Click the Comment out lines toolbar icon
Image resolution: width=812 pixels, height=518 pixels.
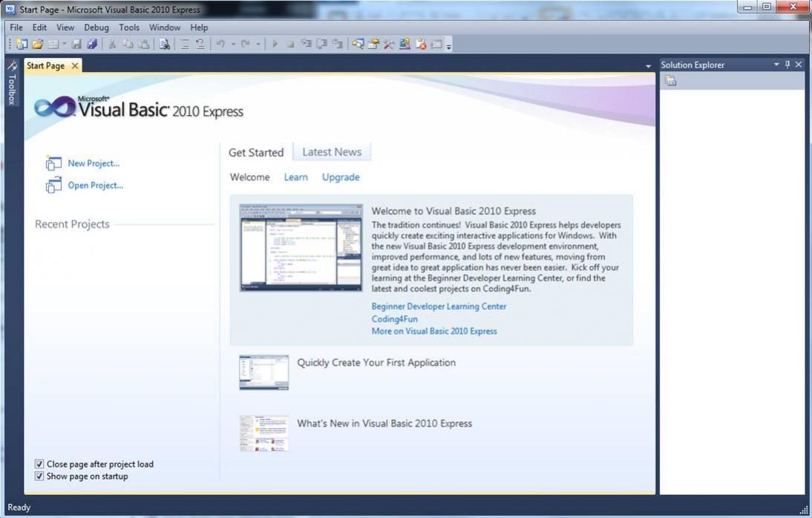[184, 45]
